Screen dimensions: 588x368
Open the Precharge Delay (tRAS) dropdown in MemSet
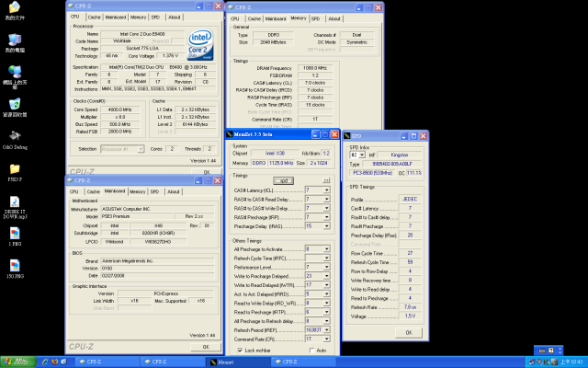tap(326, 226)
